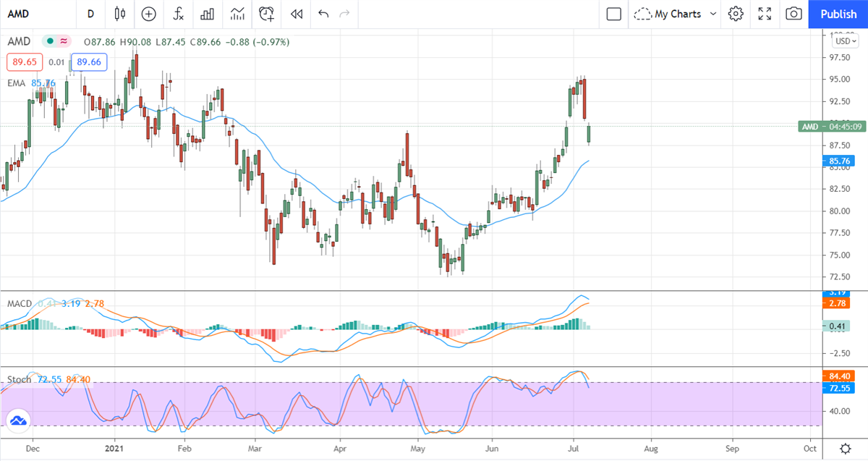The width and height of the screenshot is (868, 461).
Task: Open the candlestick chart style selector
Action: 120,14
